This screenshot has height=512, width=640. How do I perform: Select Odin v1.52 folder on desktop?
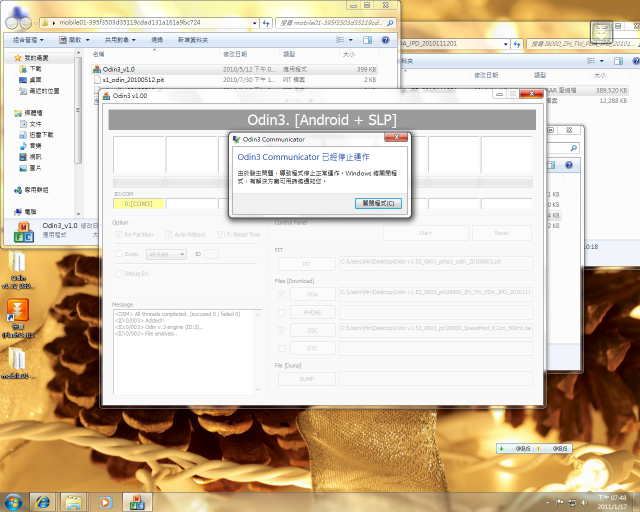tap(18, 270)
